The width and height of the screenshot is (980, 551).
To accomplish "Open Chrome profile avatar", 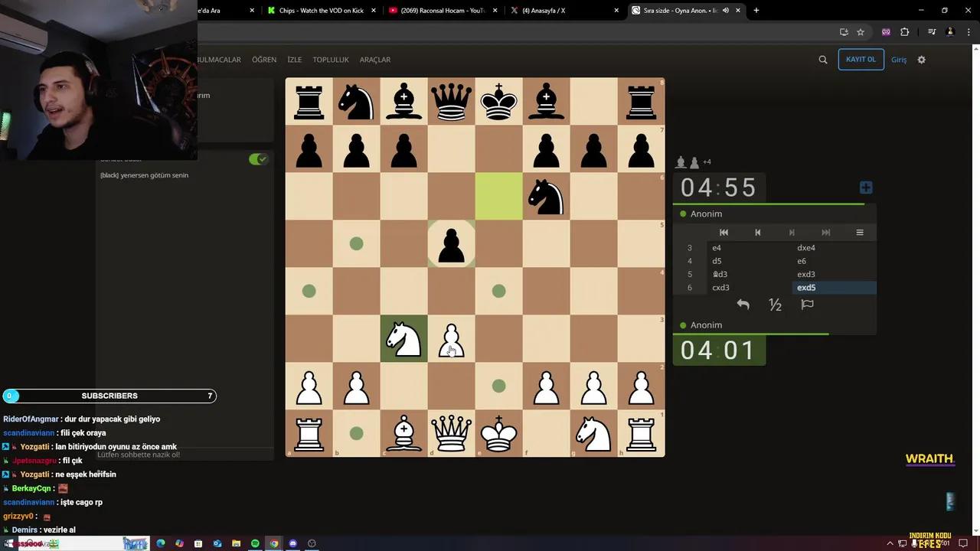I will pyautogui.click(x=950, y=32).
